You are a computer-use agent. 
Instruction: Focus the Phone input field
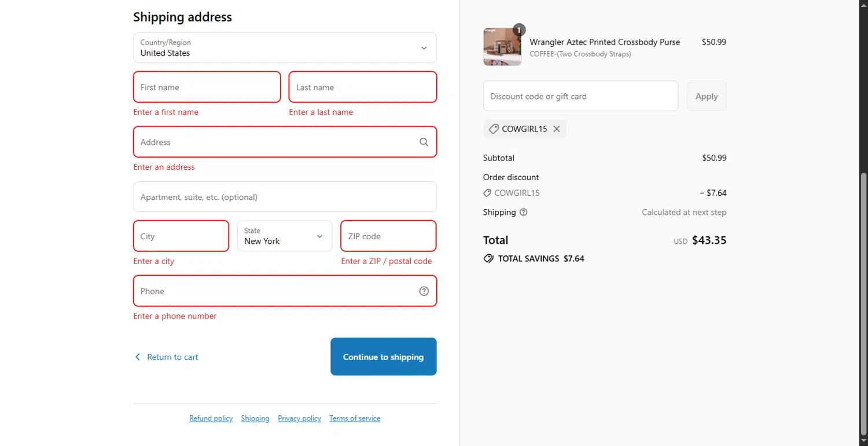point(285,291)
